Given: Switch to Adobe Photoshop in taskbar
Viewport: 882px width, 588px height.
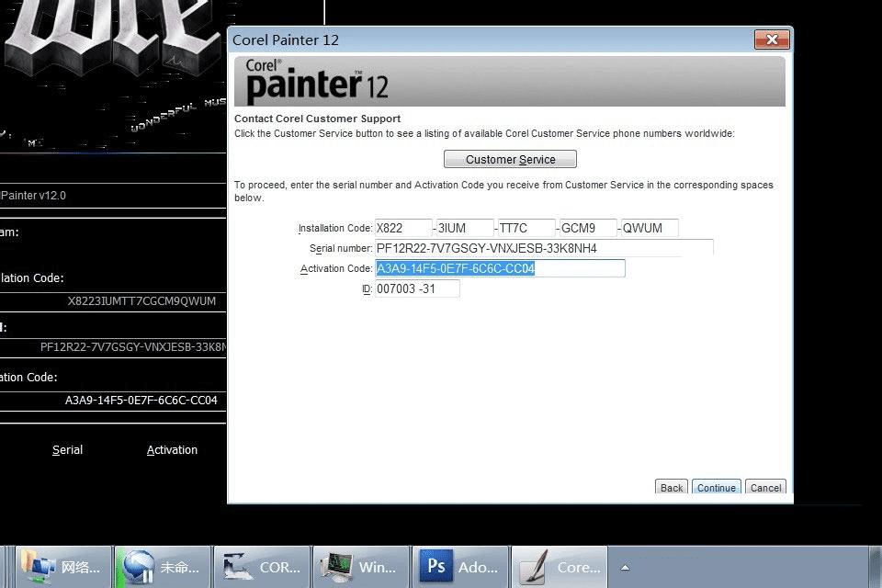Looking at the screenshot, I should click(x=460, y=567).
